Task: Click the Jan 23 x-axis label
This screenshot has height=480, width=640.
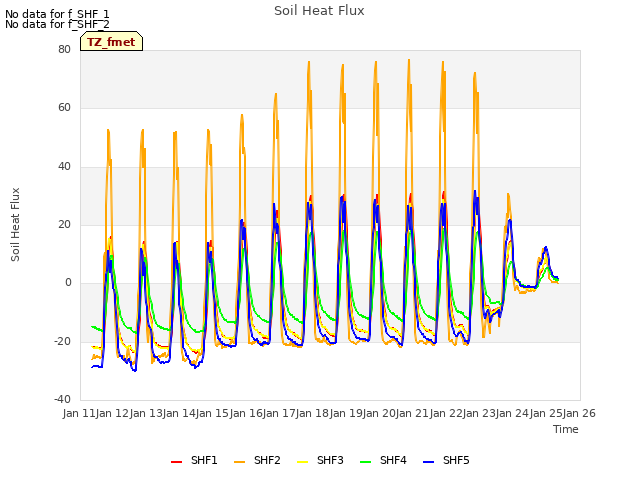Action: click(x=479, y=413)
